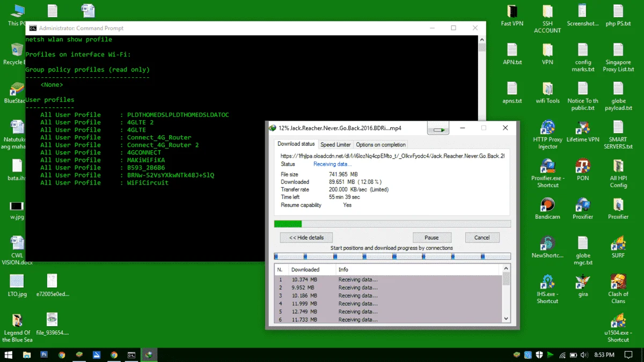Collapse details with Hide details button
The width and height of the screenshot is (644, 362).
click(306, 237)
